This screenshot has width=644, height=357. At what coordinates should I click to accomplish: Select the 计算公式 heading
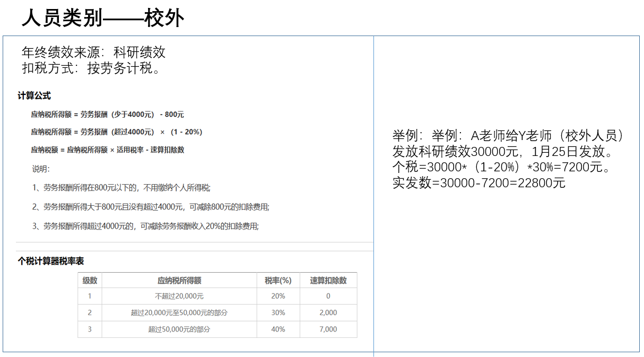point(34,96)
